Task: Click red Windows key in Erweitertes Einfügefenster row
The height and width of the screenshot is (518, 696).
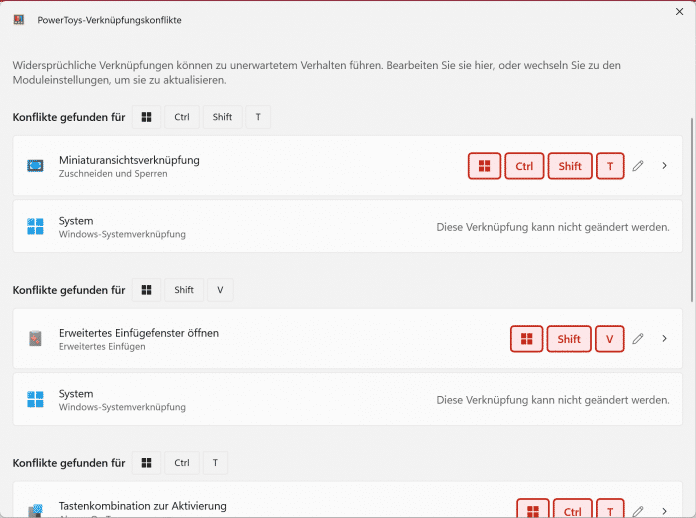Action: tap(526, 339)
